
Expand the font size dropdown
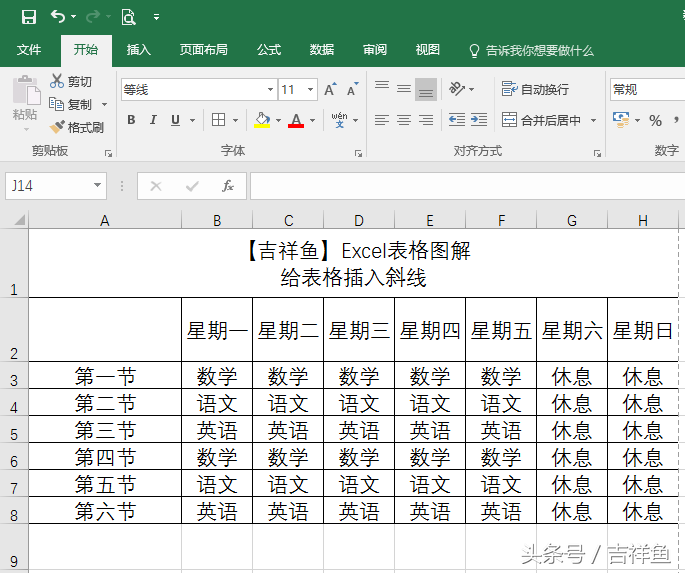310,90
